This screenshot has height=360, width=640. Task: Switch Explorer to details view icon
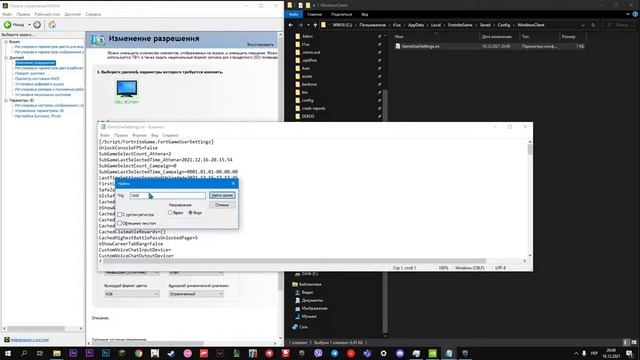click(x=626, y=342)
